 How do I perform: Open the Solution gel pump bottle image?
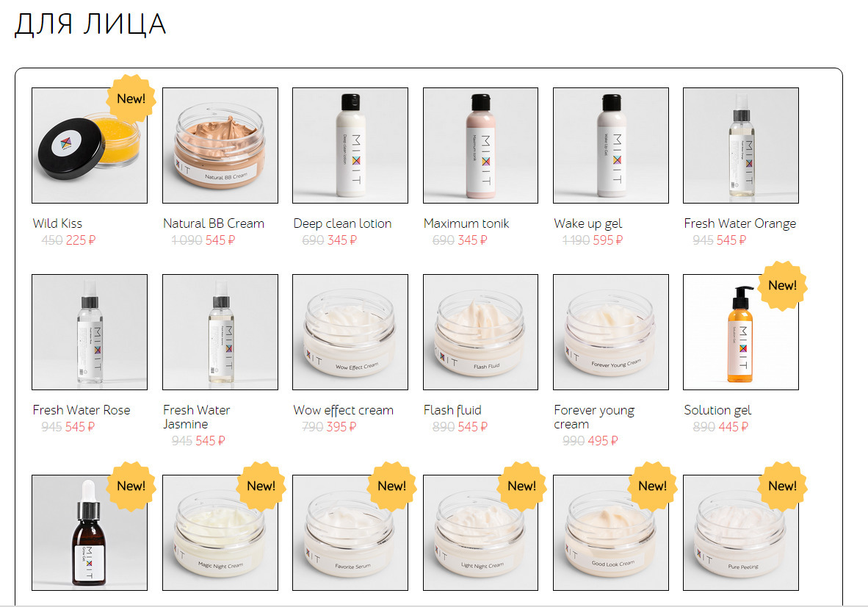[x=741, y=332]
